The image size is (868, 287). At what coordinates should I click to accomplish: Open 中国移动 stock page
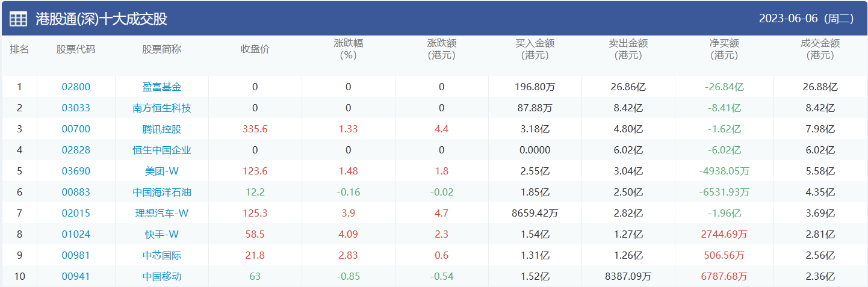coord(162,276)
